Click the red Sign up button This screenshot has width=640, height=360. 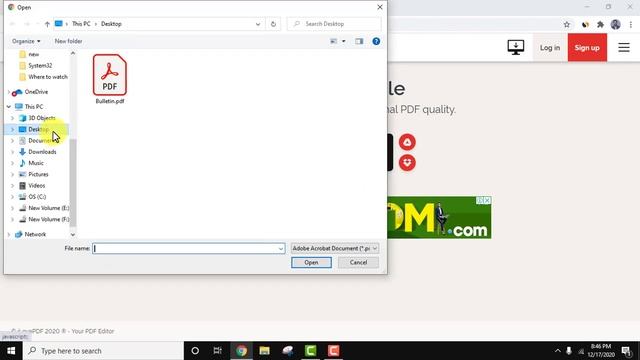point(587,48)
